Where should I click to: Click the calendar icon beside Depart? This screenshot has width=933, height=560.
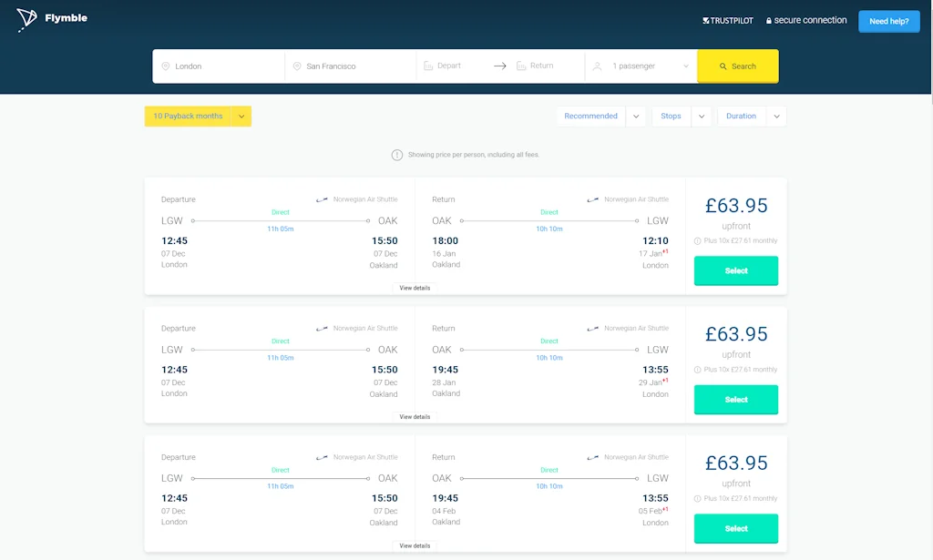pos(428,66)
